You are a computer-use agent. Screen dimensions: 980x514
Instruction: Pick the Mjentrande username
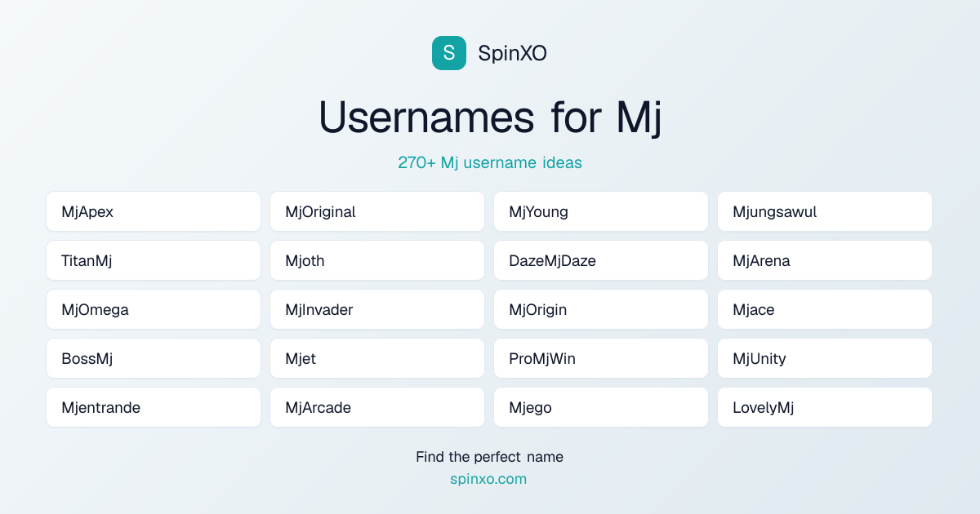154,407
